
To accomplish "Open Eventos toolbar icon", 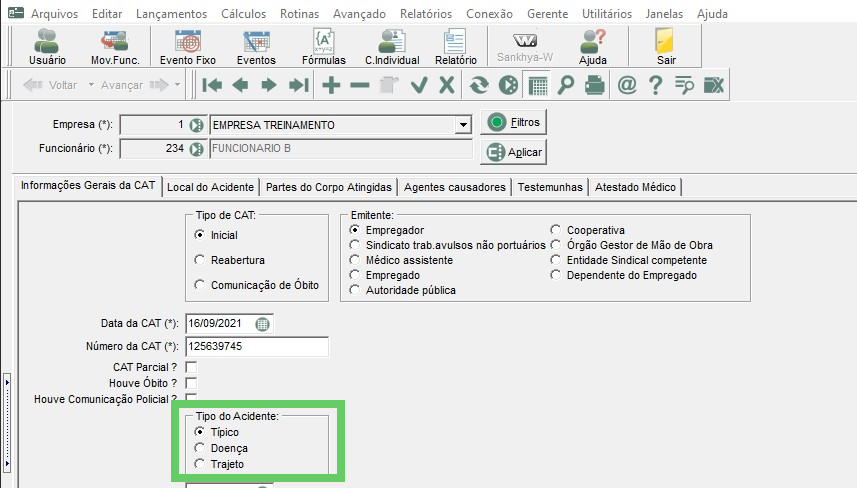I will click(x=256, y=47).
